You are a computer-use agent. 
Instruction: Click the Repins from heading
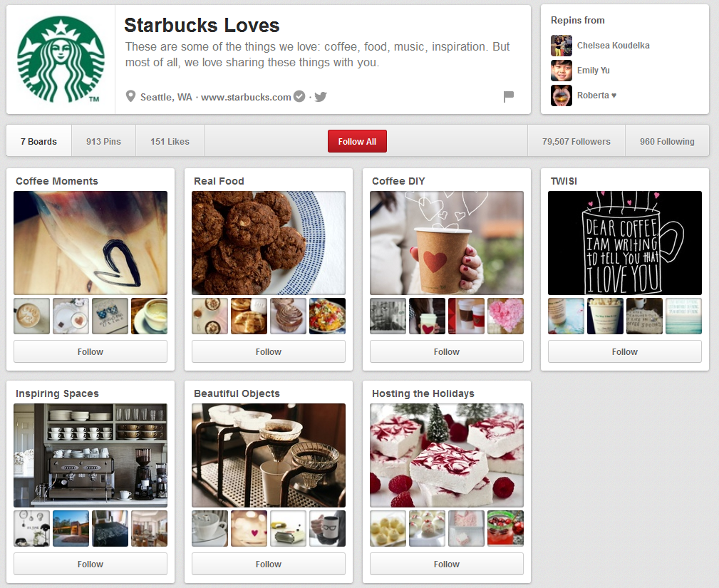pos(578,20)
